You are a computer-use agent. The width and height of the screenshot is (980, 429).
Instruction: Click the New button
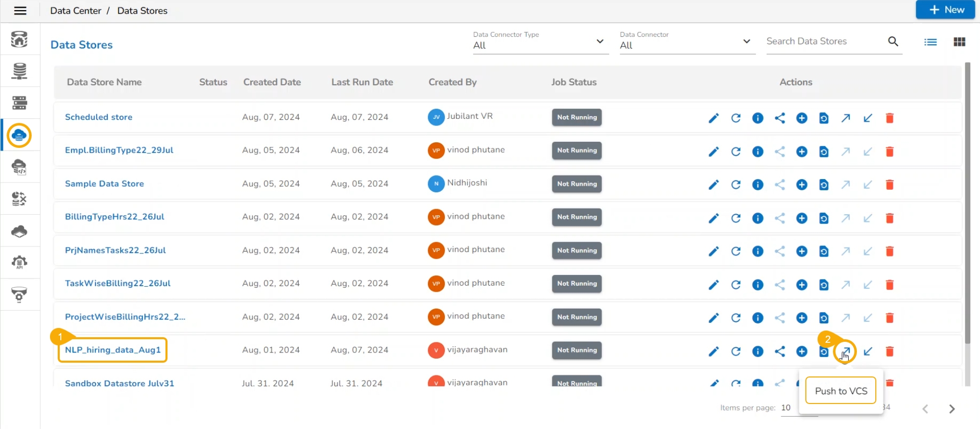click(946, 10)
